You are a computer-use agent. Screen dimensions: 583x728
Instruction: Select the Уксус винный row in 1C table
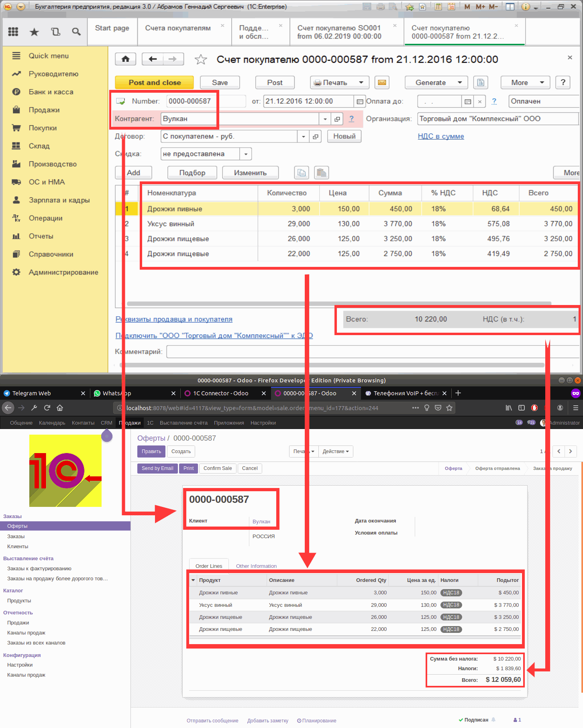pos(347,224)
